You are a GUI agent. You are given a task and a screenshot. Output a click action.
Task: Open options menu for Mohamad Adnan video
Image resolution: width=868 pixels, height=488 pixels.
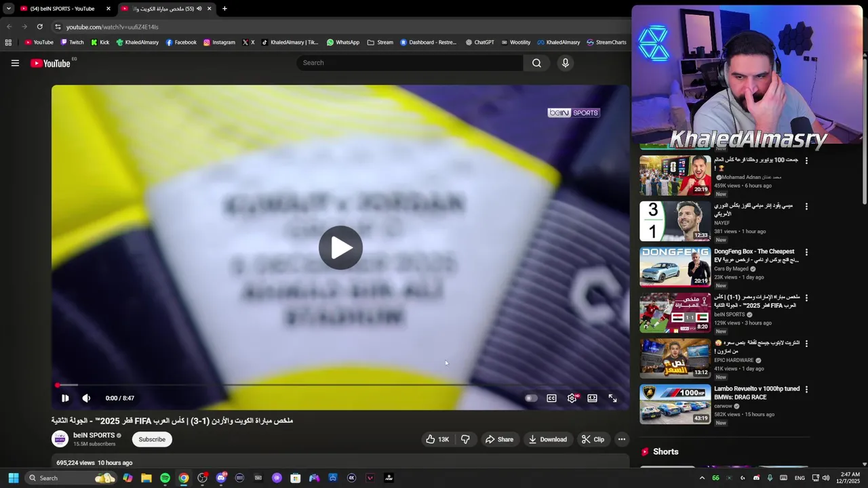tap(806, 161)
